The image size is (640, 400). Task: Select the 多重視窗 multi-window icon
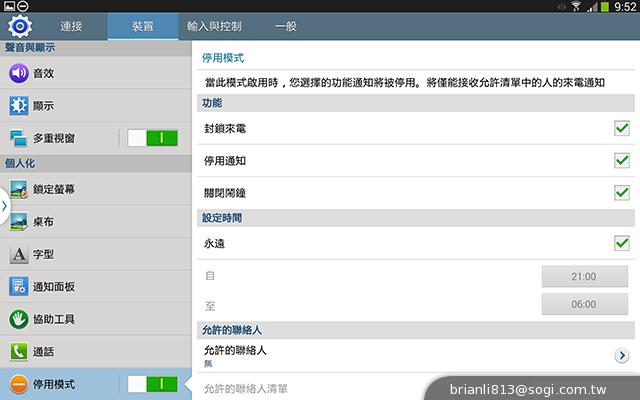point(18,139)
